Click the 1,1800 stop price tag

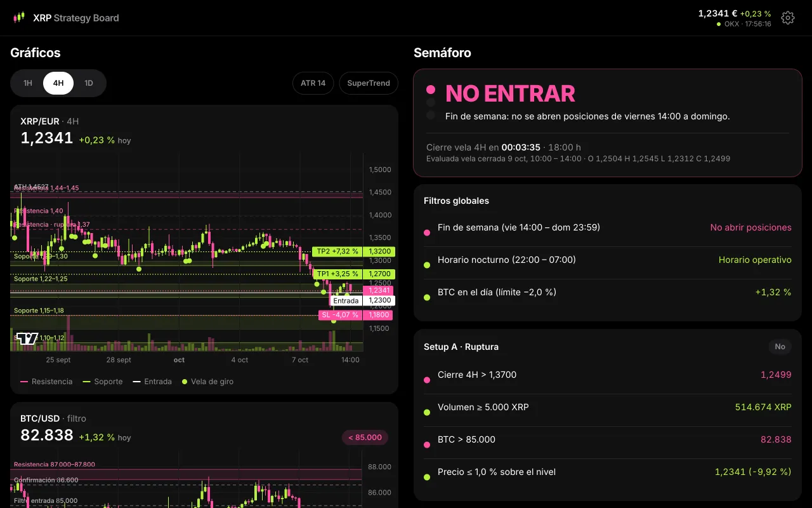pyautogui.click(x=379, y=315)
